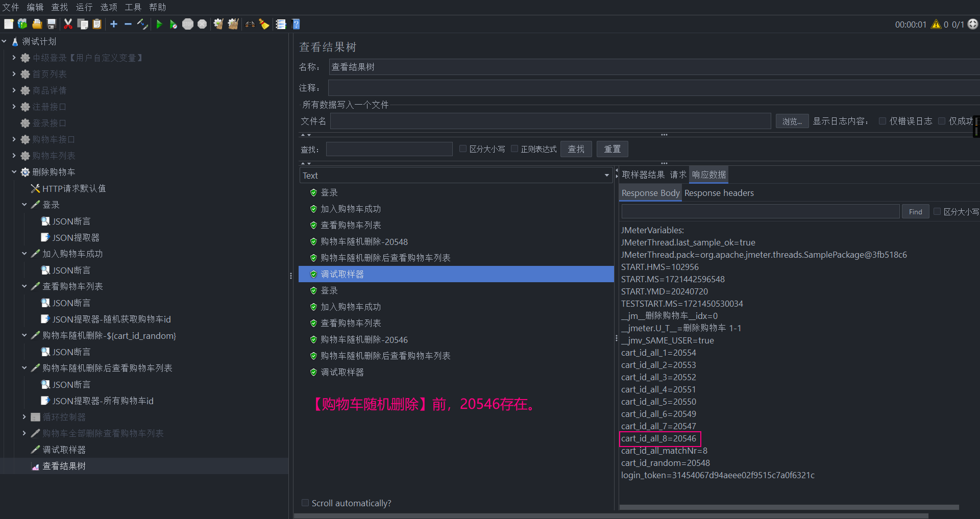Open the Text renderer dropdown

456,175
